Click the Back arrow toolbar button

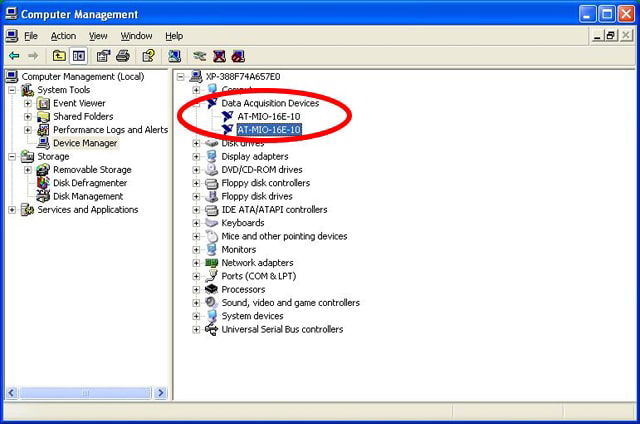click(x=14, y=55)
